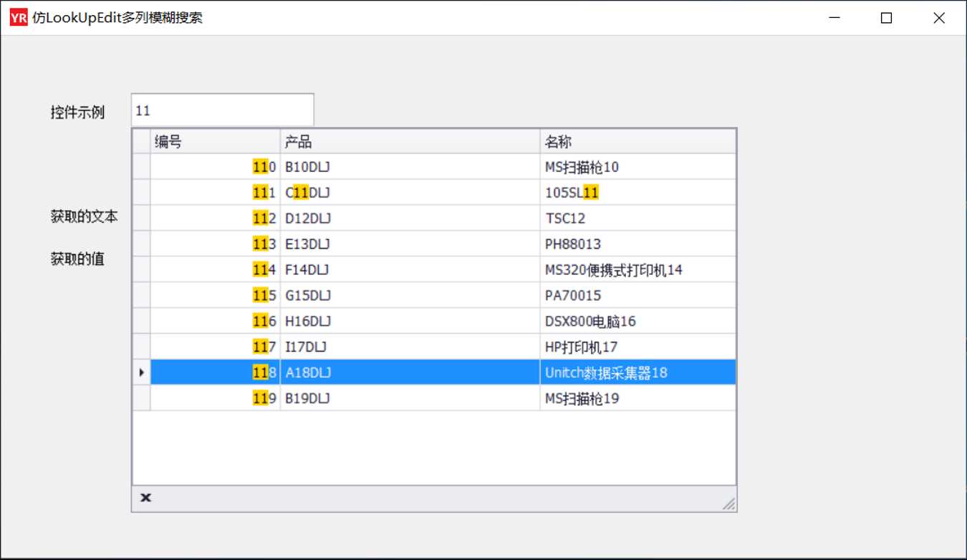This screenshot has height=560, width=967.
Task: Select cell with 编号 114
Action: pyautogui.click(x=215, y=270)
